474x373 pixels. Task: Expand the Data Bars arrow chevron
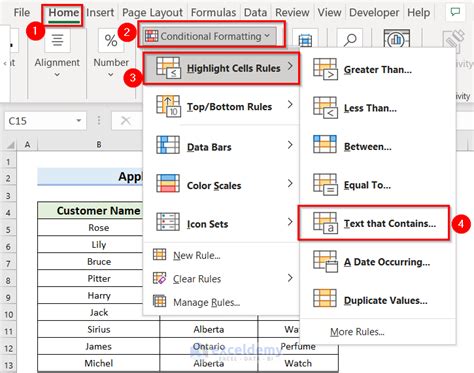point(290,145)
